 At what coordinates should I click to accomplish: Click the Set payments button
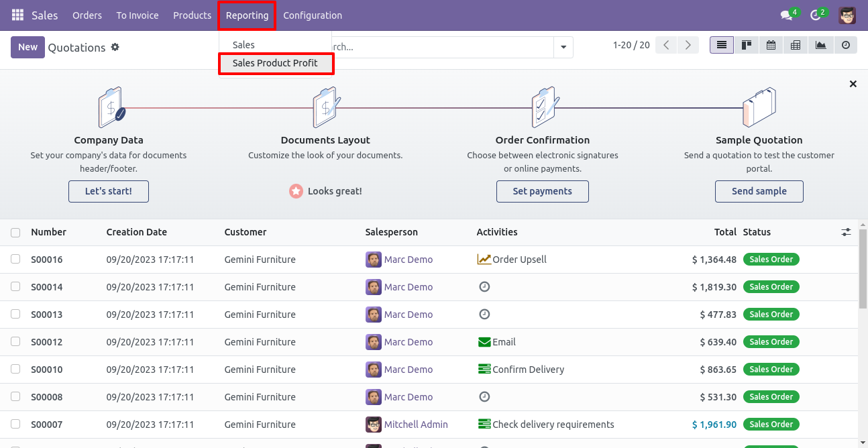point(543,191)
